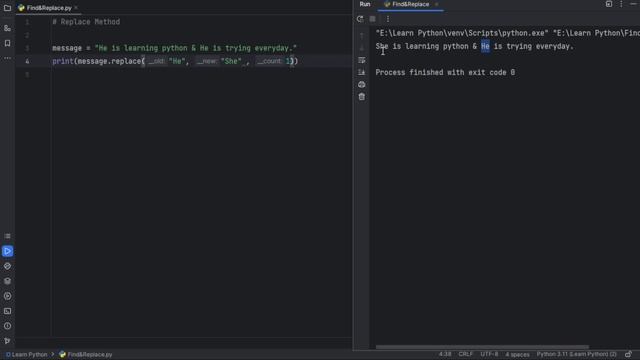Show more tool windows ellipsis in left sidebar
The height and width of the screenshot is (360, 640).
pyautogui.click(x=7, y=58)
